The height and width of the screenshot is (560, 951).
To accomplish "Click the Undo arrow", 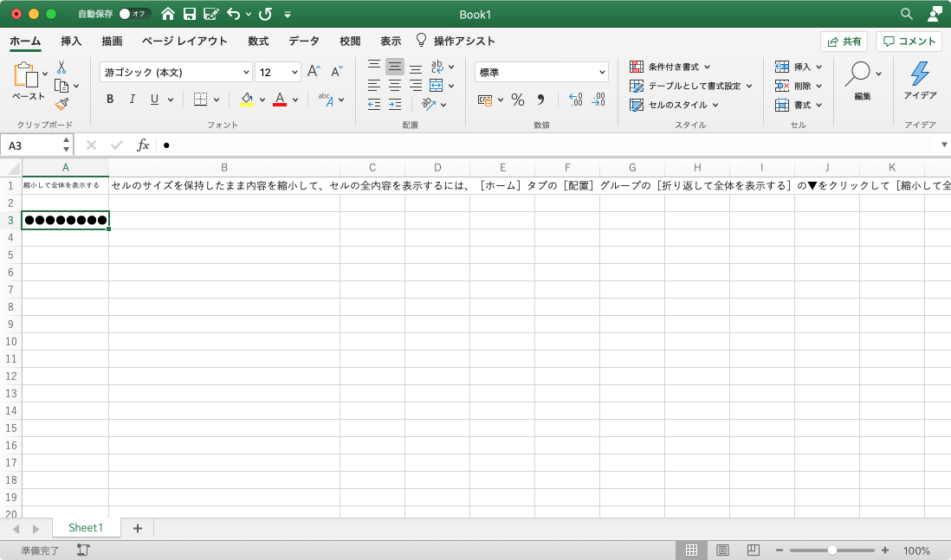I will point(234,14).
